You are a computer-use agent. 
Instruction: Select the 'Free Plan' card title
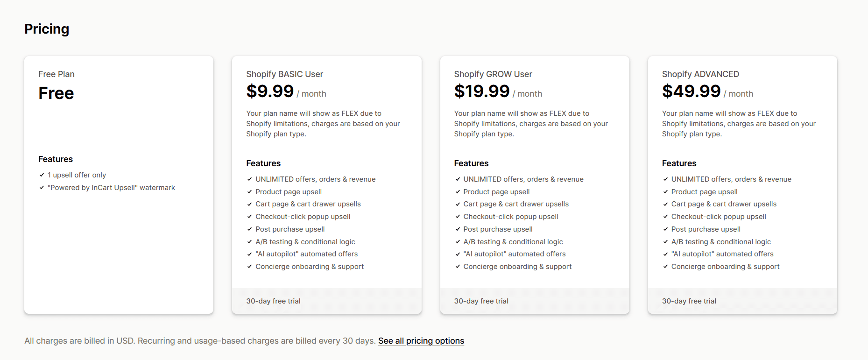click(56, 74)
